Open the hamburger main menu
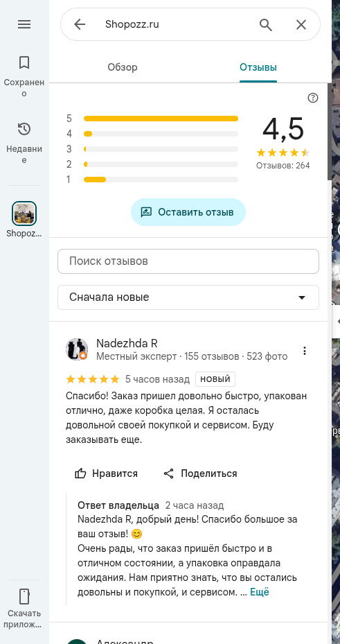This screenshot has width=340, height=644. pos(24,25)
